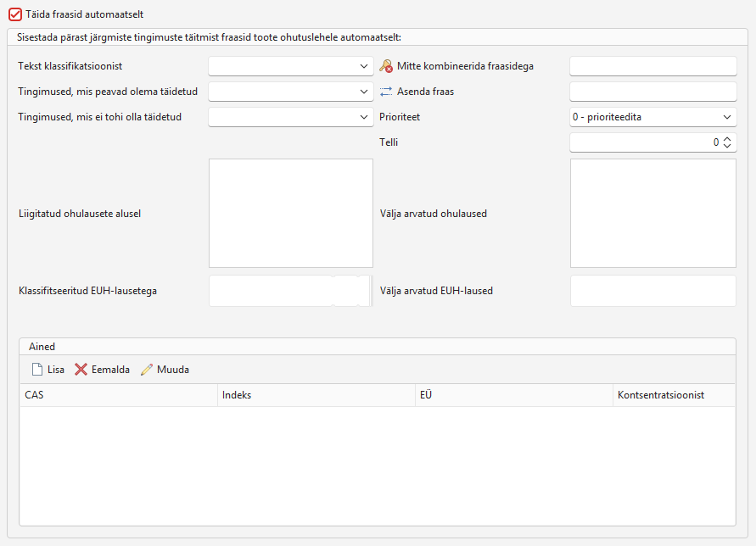Focus the Asenda fraas text field
Viewport: 756px width, 546px height.
coord(652,92)
